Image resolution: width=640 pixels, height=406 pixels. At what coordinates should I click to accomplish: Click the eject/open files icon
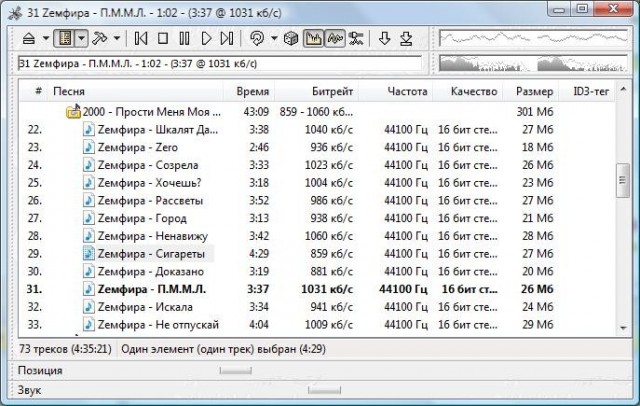(x=29, y=39)
